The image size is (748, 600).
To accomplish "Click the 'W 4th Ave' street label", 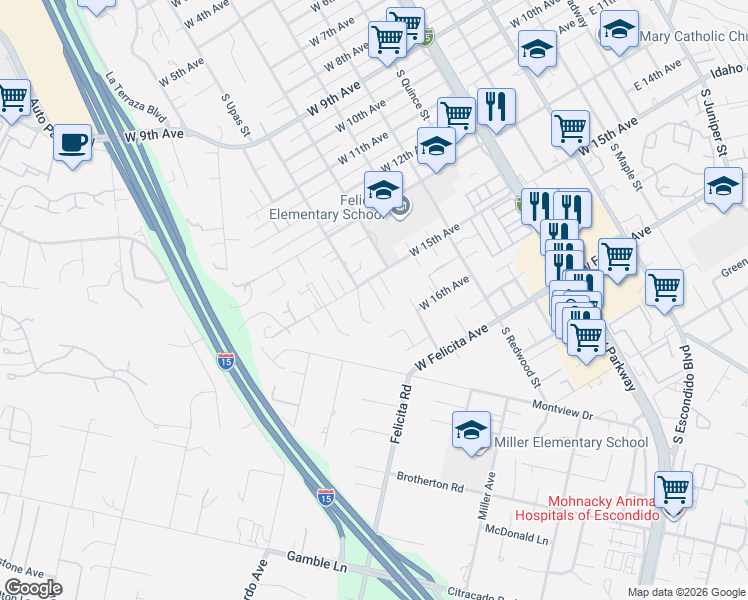I will point(206,14).
